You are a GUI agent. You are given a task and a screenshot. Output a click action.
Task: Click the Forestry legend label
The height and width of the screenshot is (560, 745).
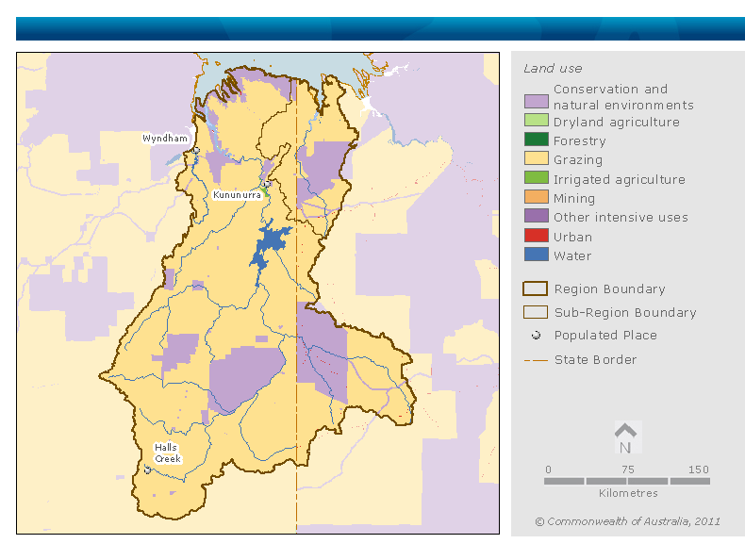(580, 141)
